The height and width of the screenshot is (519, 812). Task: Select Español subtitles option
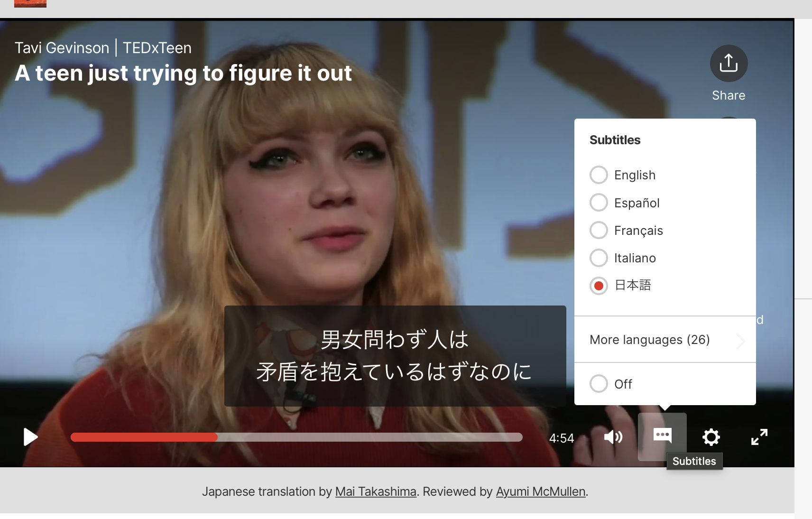click(x=599, y=203)
